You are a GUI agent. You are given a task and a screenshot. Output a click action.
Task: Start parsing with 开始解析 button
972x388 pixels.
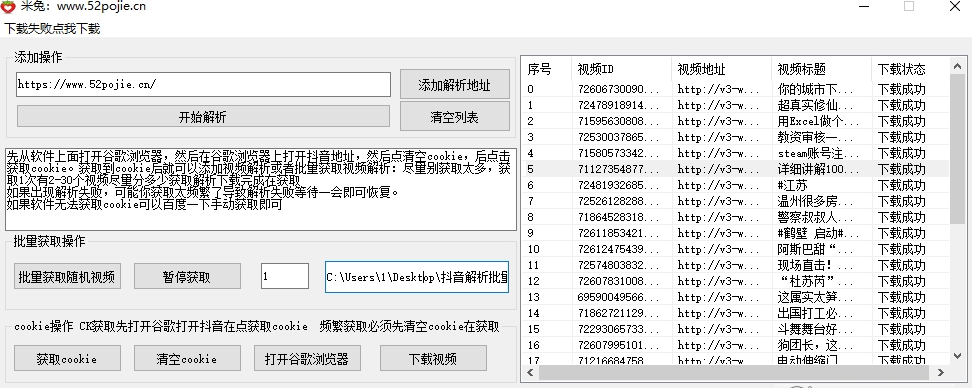click(203, 117)
